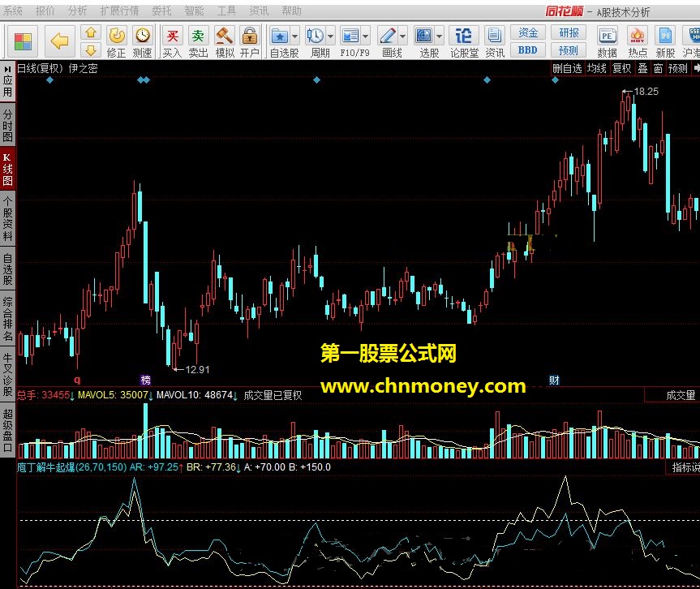Click the BBD button
Image resolution: width=700 pixels, height=589 pixels.
point(528,50)
